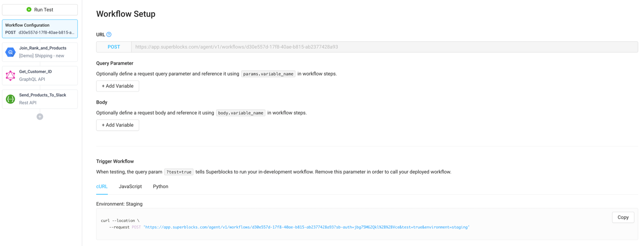Viewport: 644px width, 246px height.
Task: Copy the cURL command
Action: tap(623, 217)
